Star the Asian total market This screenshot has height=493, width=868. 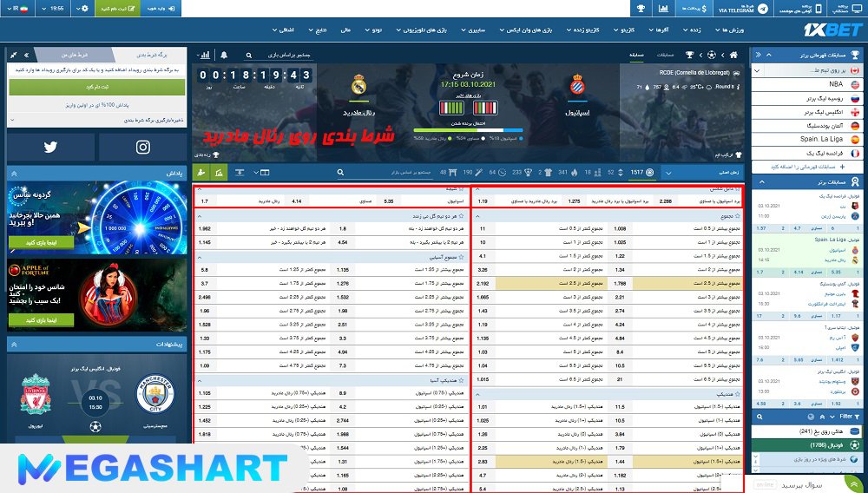point(461,257)
